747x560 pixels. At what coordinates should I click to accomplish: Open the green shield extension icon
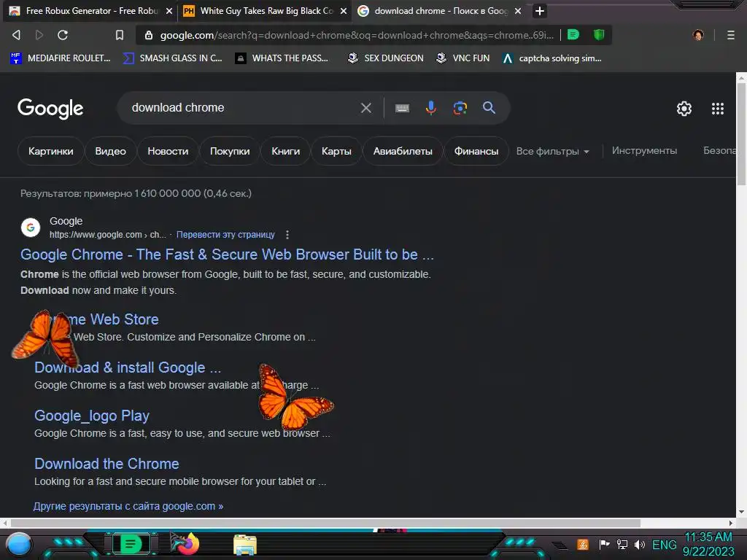coord(599,34)
